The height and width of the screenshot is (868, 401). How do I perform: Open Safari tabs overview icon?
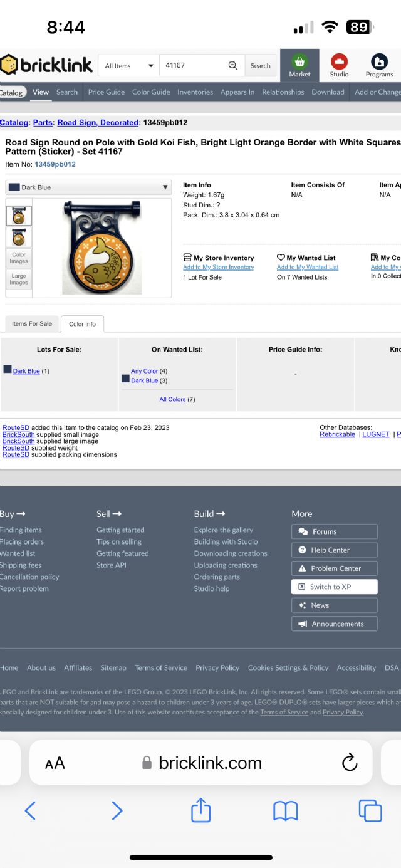[370, 811]
